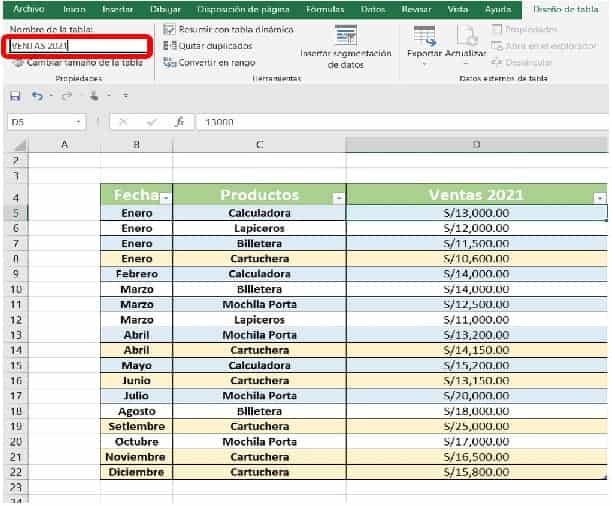Click the Undo arrow icon
612x506 pixels.
tap(37, 96)
